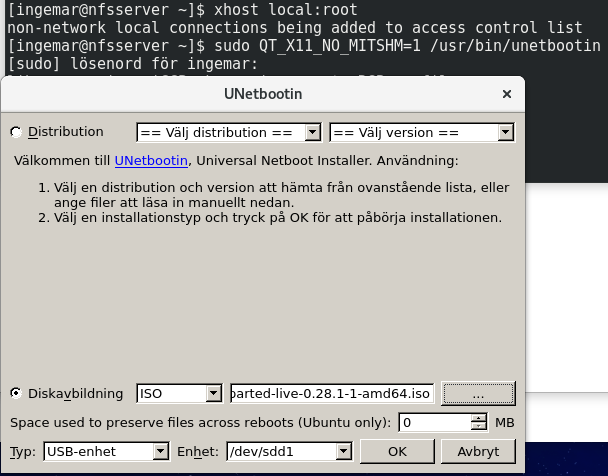Click the ISO file path text field
This screenshot has height=476, width=608.
[331, 394]
